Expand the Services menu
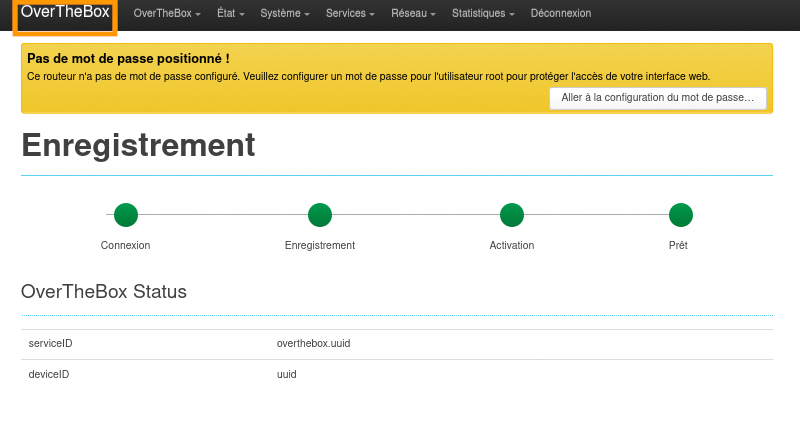800x435 pixels. pos(350,14)
